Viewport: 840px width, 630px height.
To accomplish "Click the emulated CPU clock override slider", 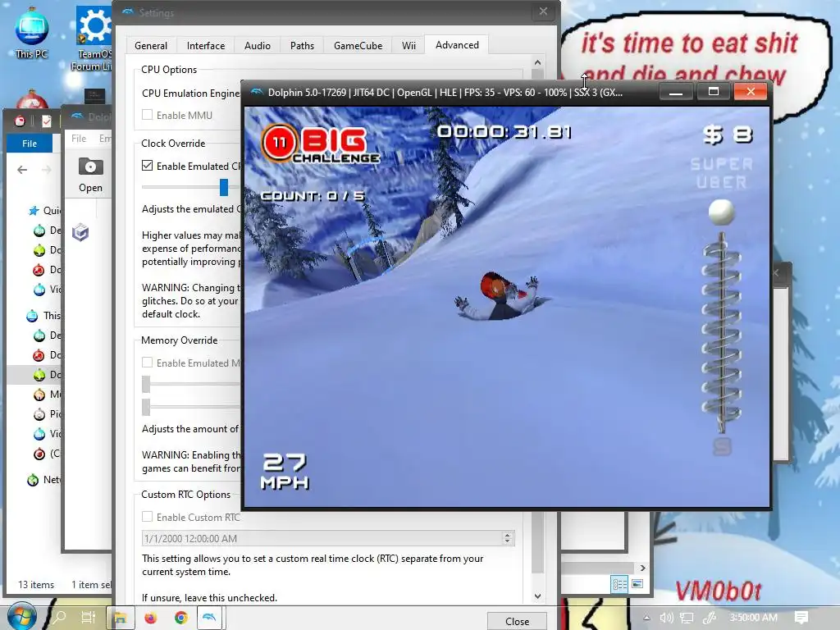I will pyautogui.click(x=224, y=187).
